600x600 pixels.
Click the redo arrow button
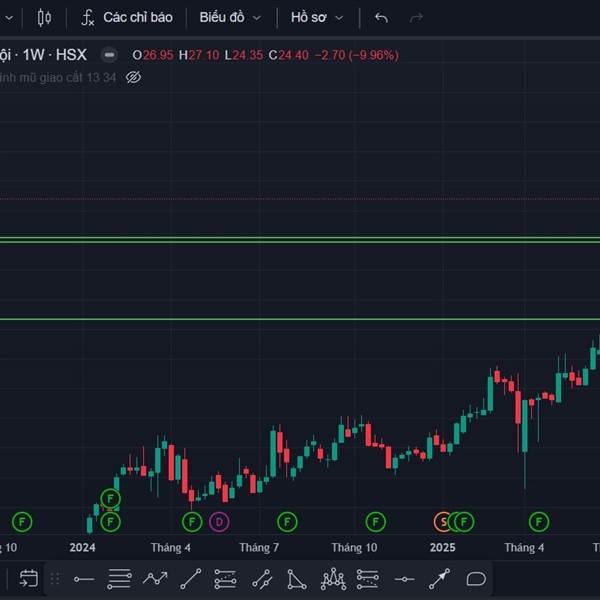point(416,17)
